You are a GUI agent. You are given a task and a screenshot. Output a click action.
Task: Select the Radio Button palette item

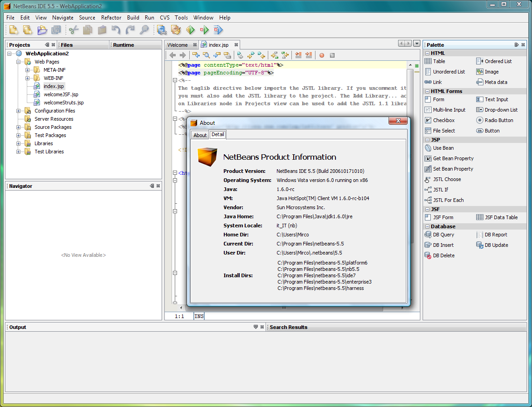pos(495,120)
